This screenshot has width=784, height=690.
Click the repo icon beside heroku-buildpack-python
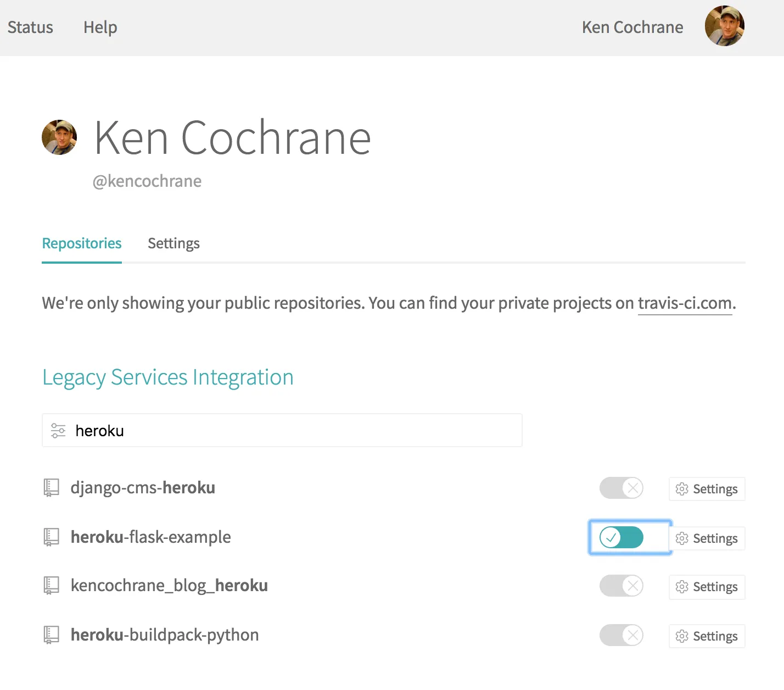[51, 635]
